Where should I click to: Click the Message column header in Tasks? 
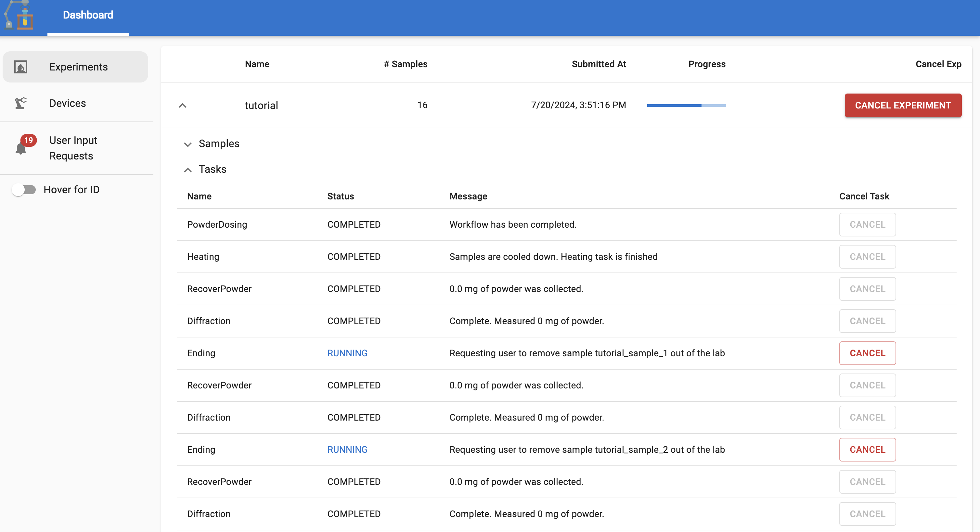coord(468,196)
